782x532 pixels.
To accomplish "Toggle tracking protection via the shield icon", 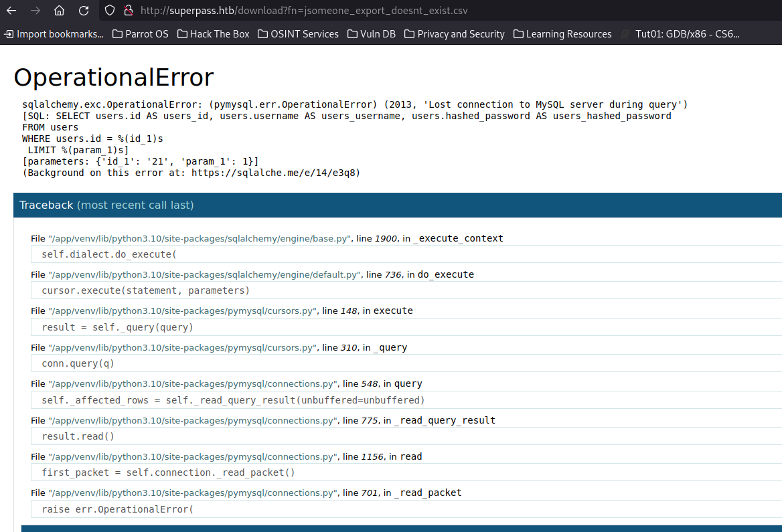I will pyautogui.click(x=108, y=10).
